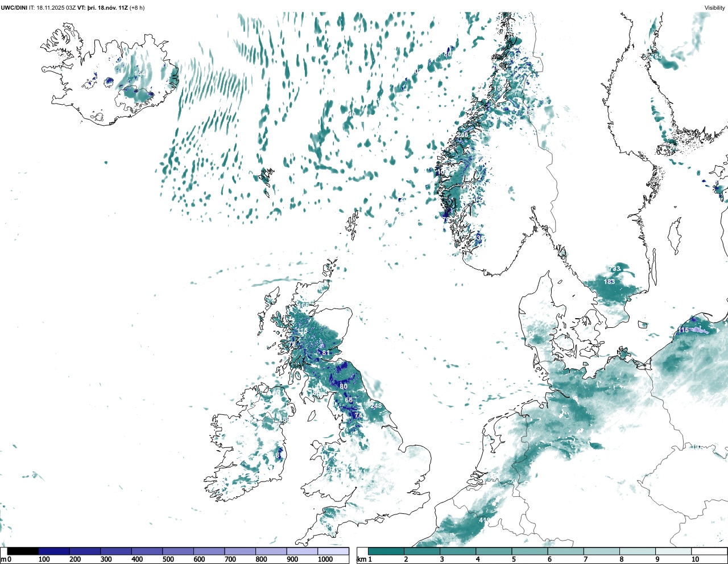728x564 pixels.
Task: Click the "5" tick label on the km legend
Action: pos(515,559)
